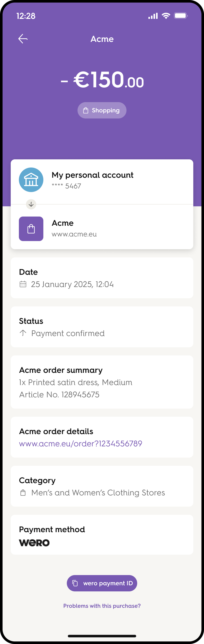Viewport: 204px width, 644px height.
Task: Click the blue bank account icon
Action: pos(31,180)
